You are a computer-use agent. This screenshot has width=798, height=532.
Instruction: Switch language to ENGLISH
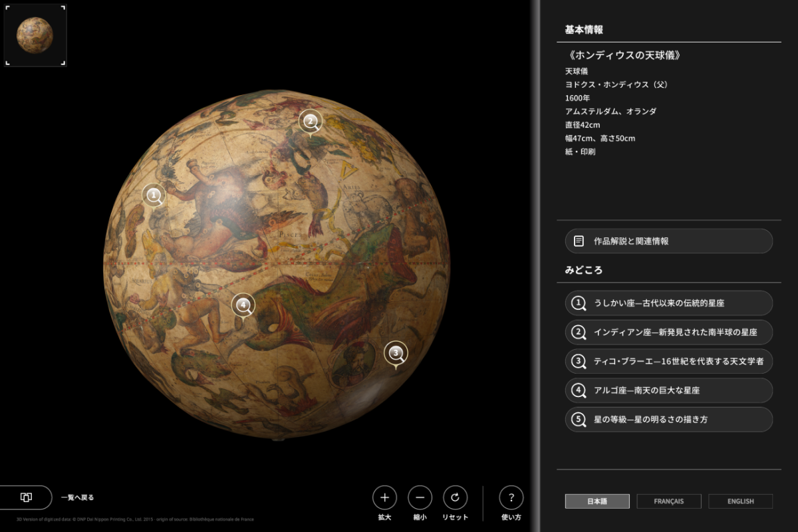point(740,501)
